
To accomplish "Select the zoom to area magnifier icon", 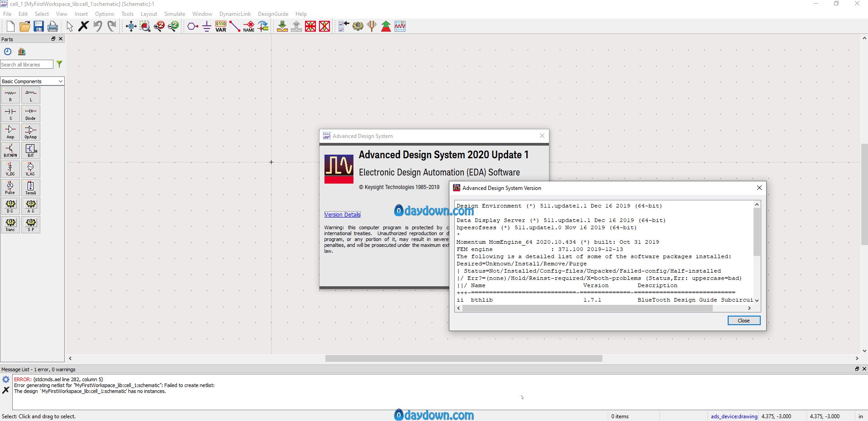I will click(x=145, y=26).
